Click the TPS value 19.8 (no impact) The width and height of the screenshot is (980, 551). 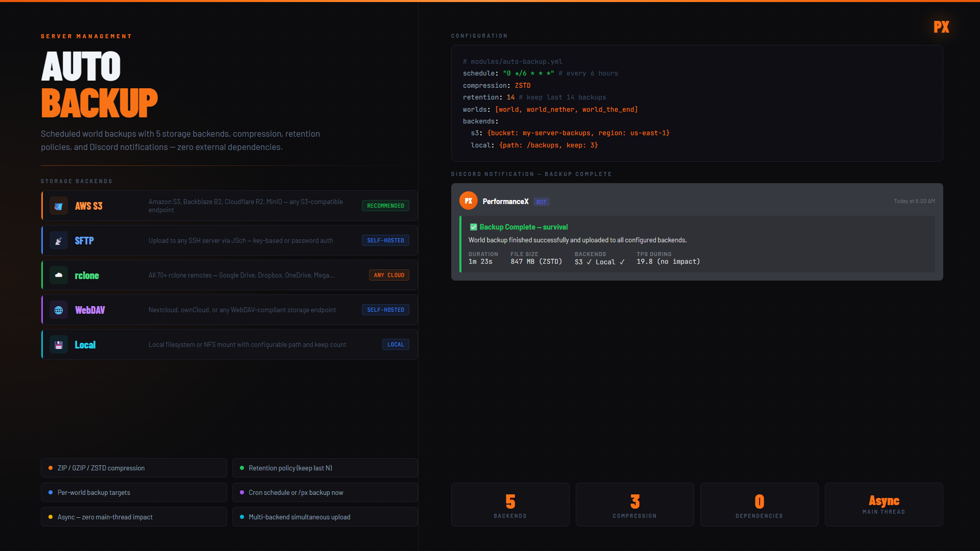point(668,262)
